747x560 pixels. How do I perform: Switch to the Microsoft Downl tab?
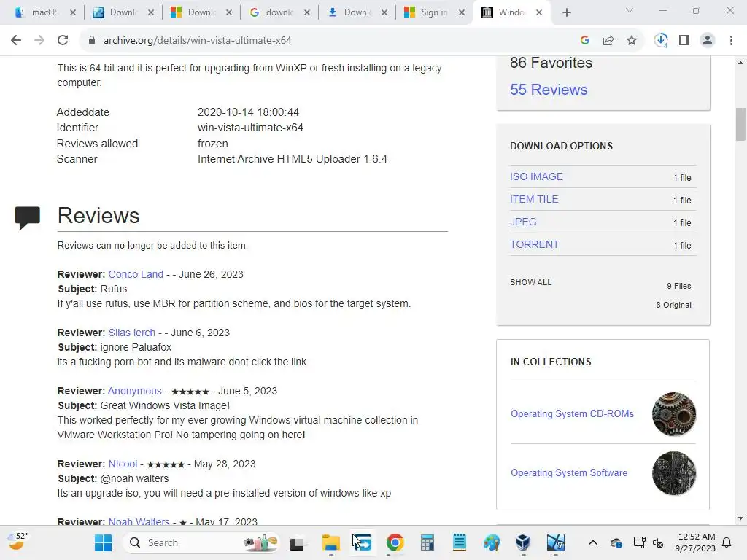point(201,13)
